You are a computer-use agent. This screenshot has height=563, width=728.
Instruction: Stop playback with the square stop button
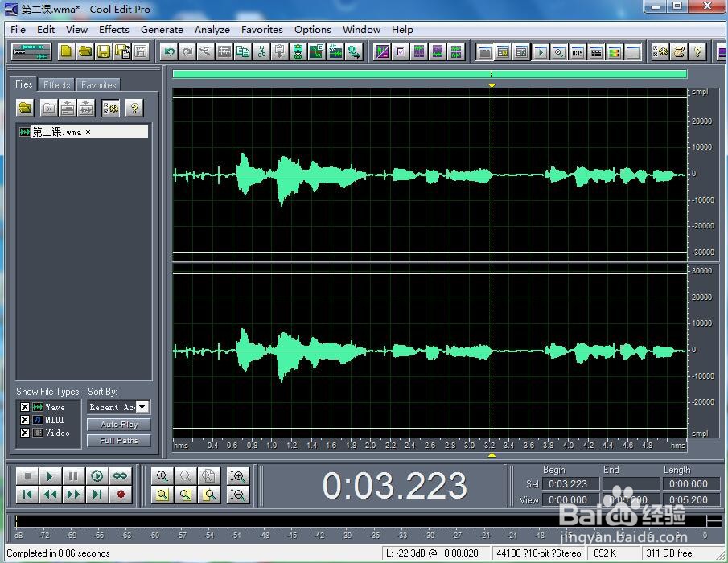tap(27, 476)
